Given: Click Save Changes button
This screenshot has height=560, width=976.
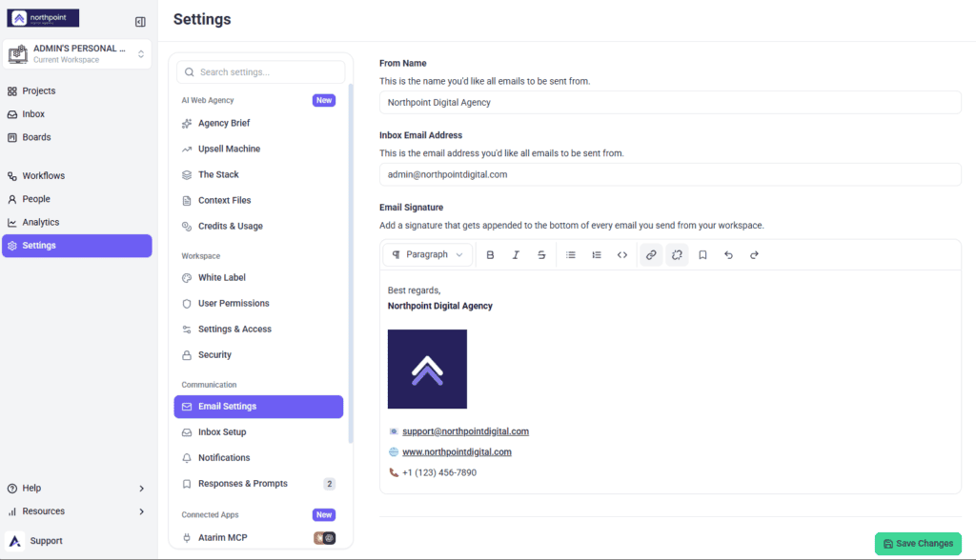Looking at the screenshot, I should (918, 544).
